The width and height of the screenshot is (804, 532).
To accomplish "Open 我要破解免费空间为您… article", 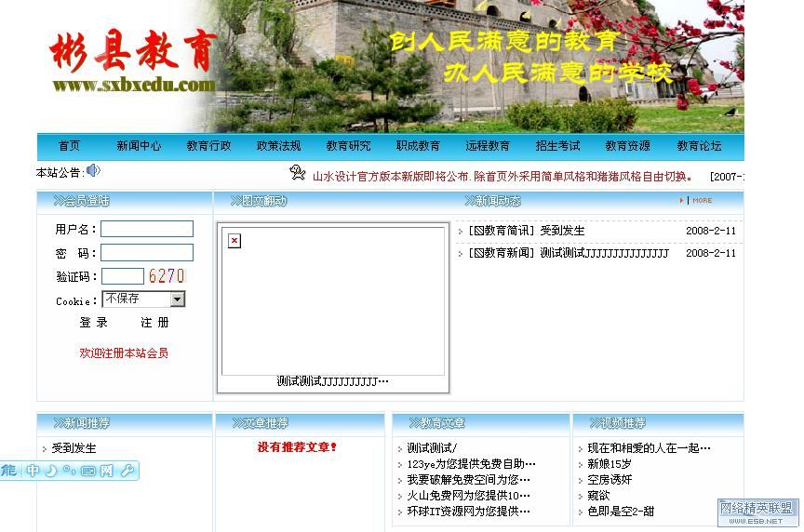I will (x=469, y=480).
